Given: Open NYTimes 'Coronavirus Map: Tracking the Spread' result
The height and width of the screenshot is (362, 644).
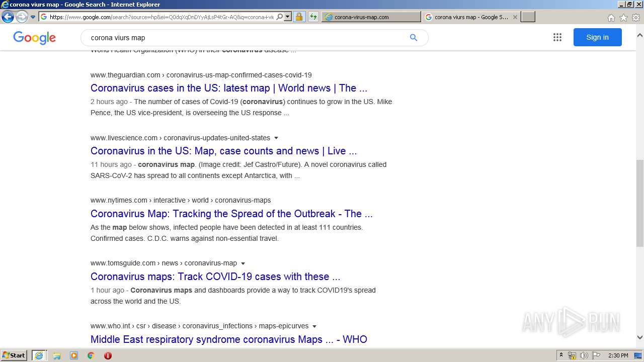Looking at the screenshot, I should coord(231,214).
